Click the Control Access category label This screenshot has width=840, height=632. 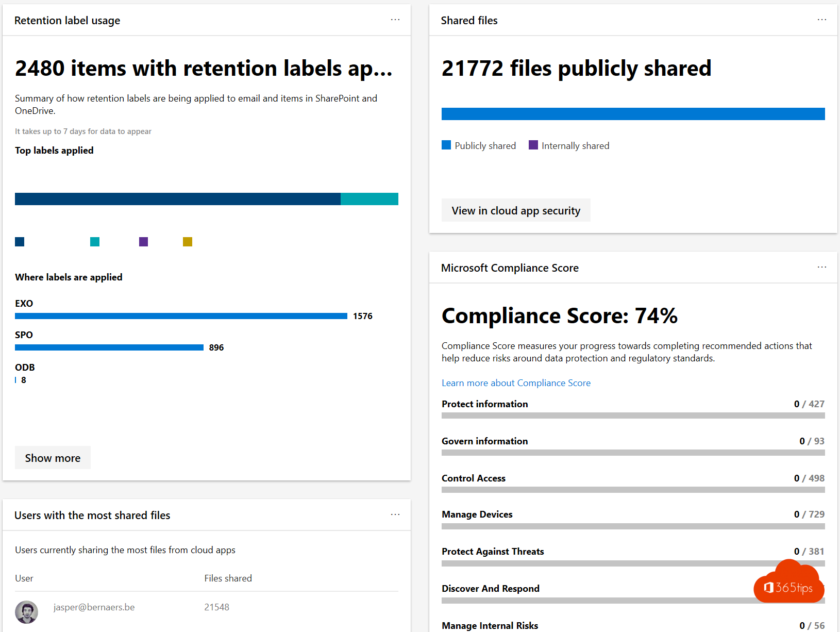[x=474, y=478]
